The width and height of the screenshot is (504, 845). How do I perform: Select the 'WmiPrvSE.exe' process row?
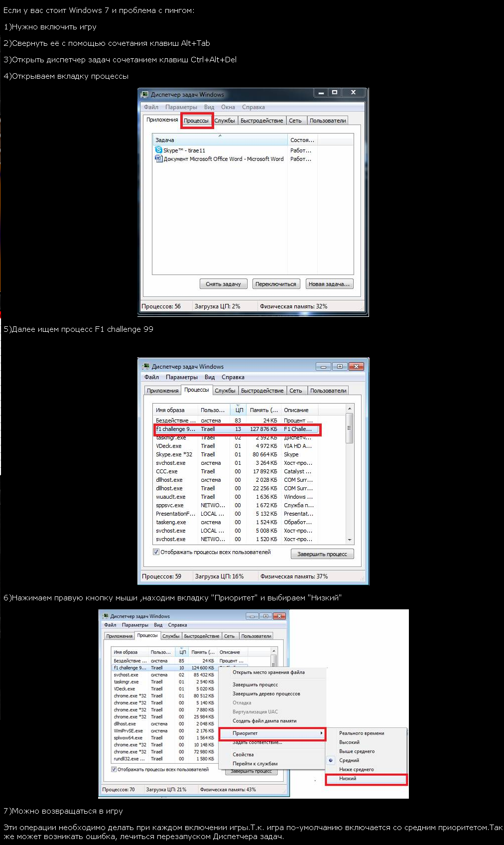(164, 731)
